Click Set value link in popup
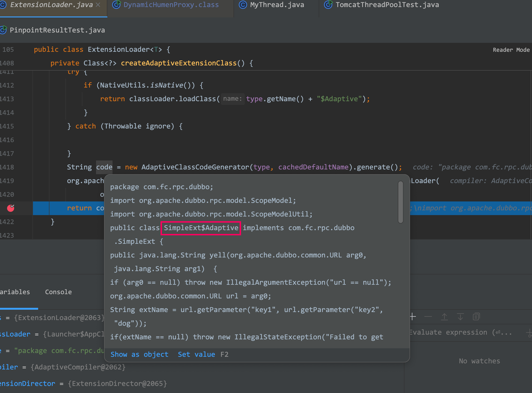Image resolution: width=532 pixels, height=393 pixels. (196, 354)
